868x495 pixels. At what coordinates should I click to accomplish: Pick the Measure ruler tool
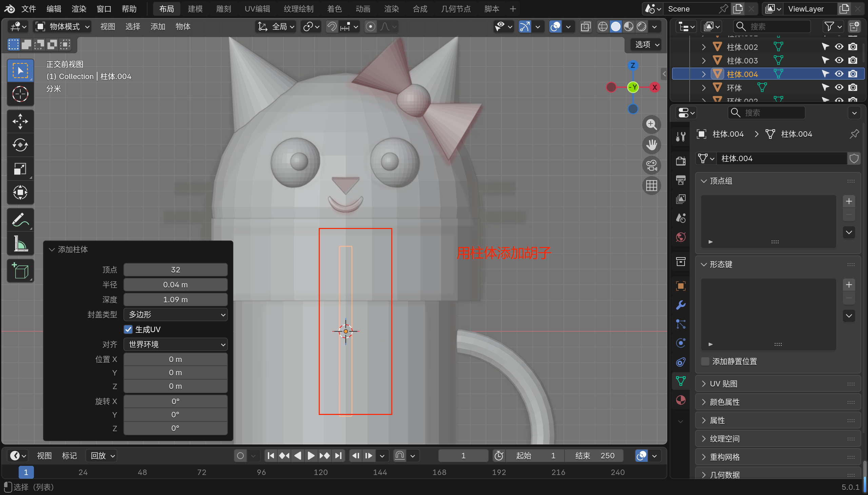(20, 244)
